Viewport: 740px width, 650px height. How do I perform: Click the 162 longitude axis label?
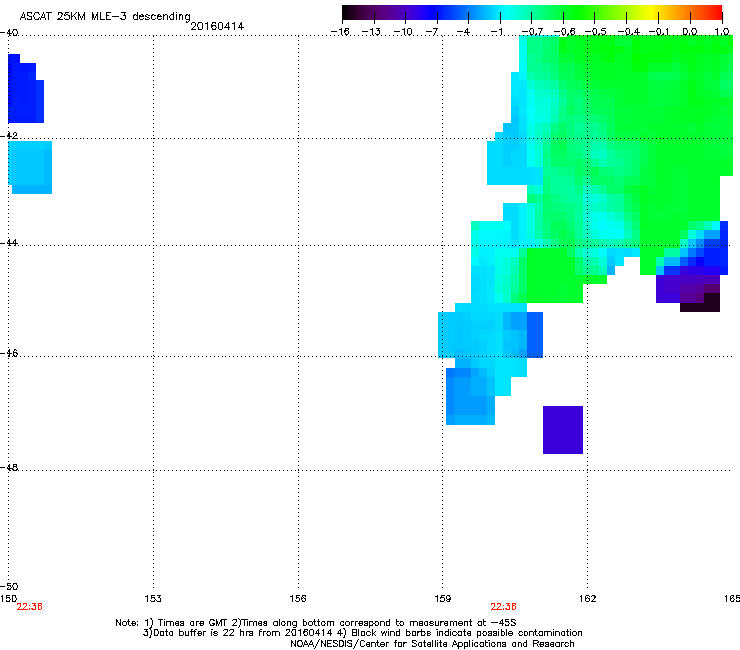coord(588,599)
